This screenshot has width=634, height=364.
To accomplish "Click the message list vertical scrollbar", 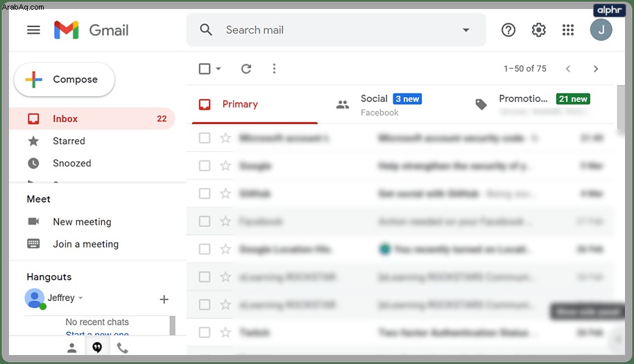I will click(x=621, y=108).
